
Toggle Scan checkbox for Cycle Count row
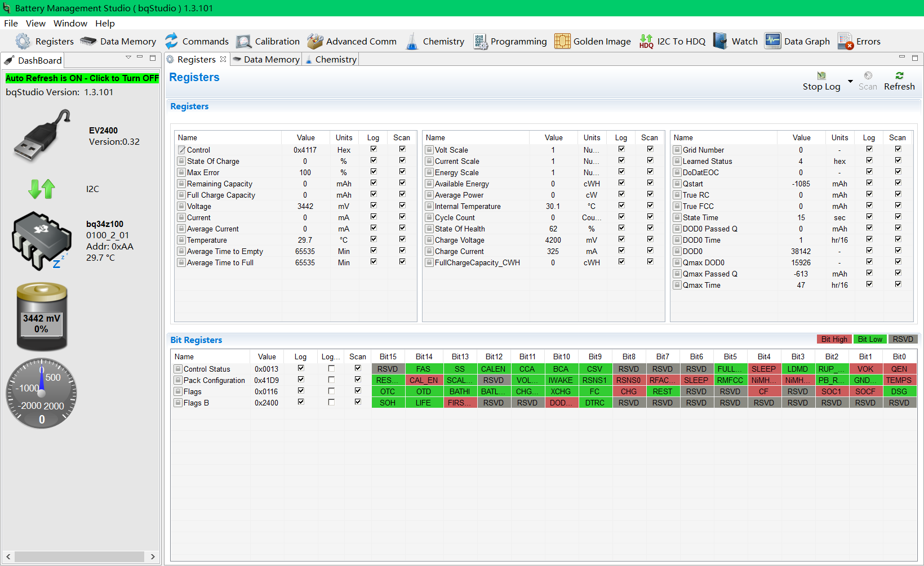650,217
